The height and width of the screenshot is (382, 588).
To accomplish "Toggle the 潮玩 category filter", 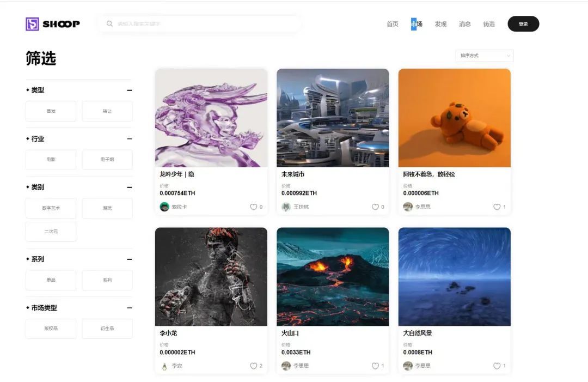I will pos(107,208).
